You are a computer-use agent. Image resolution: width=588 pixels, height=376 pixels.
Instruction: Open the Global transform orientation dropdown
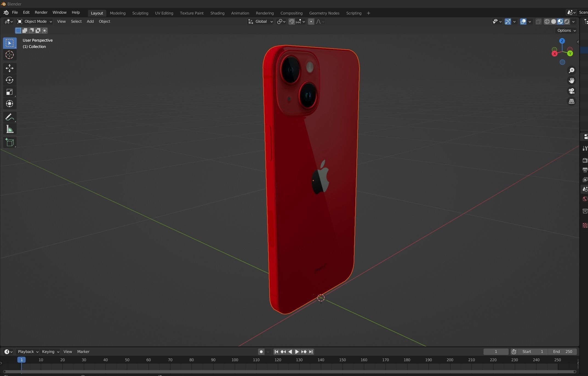[x=260, y=21]
